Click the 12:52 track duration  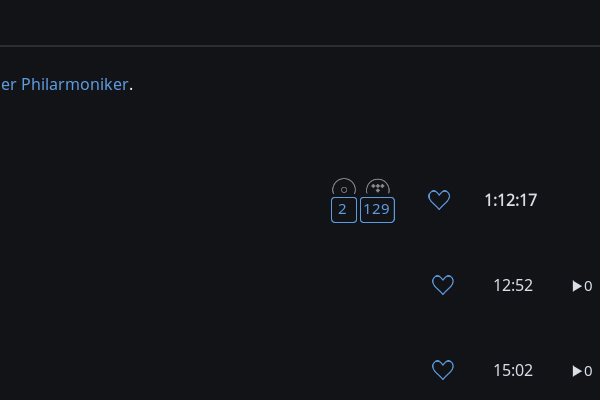click(x=513, y=285)
